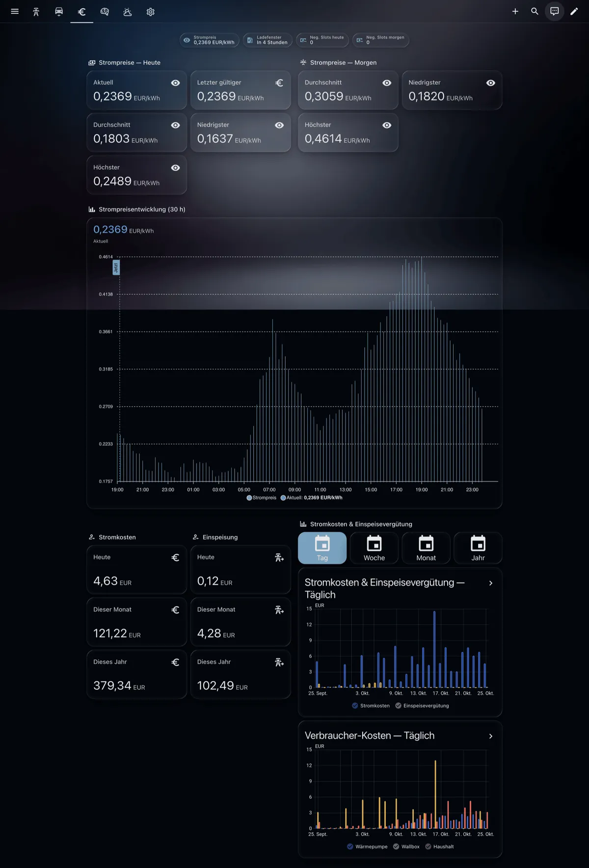Screen dimensions: 589x868
Task: Click the 0,2369 EUR/kWh chart header value
Action: 123,230
